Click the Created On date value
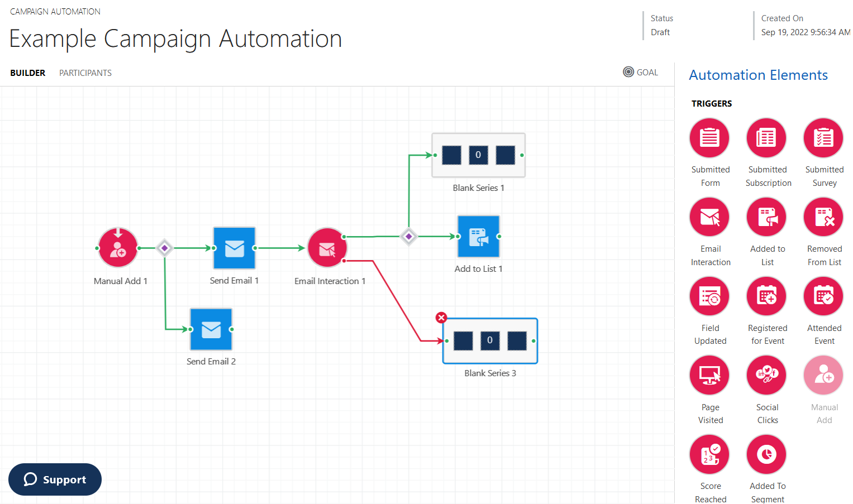Screen dimensions: 853x504 click(806, 32)
